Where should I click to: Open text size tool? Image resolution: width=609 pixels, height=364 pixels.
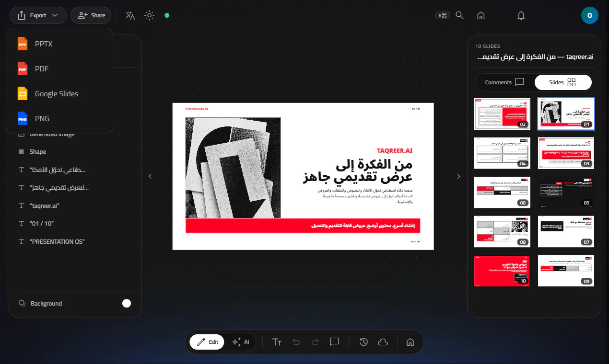tap(277, 342)
